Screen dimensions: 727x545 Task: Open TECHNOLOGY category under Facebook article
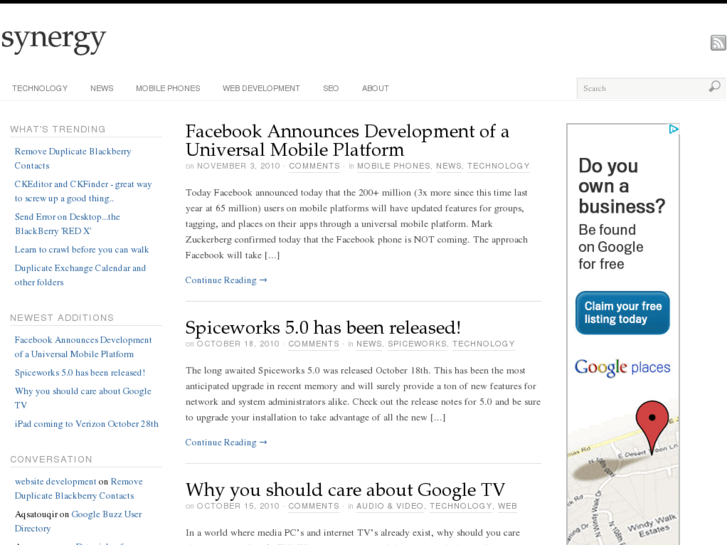(498, 166)
